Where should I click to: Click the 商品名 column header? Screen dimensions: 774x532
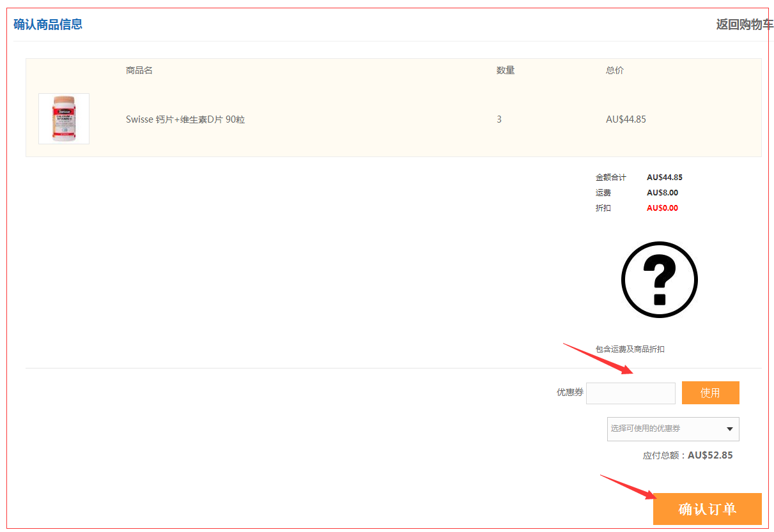click(x=139, y=70)
